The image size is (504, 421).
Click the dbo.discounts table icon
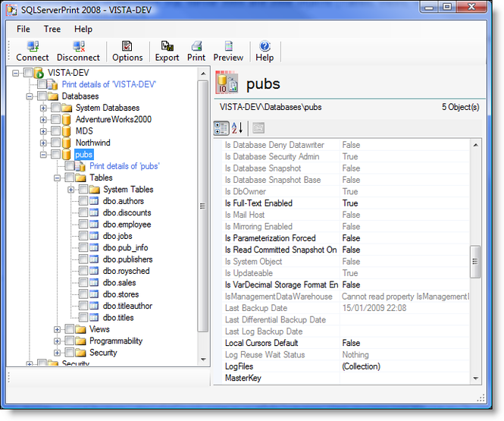click(x=94, y=213)
